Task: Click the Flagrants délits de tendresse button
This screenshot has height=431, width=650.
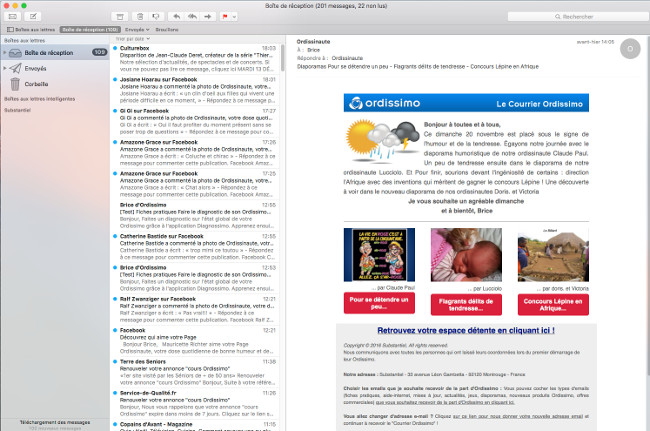Action: tap(466, 305)
